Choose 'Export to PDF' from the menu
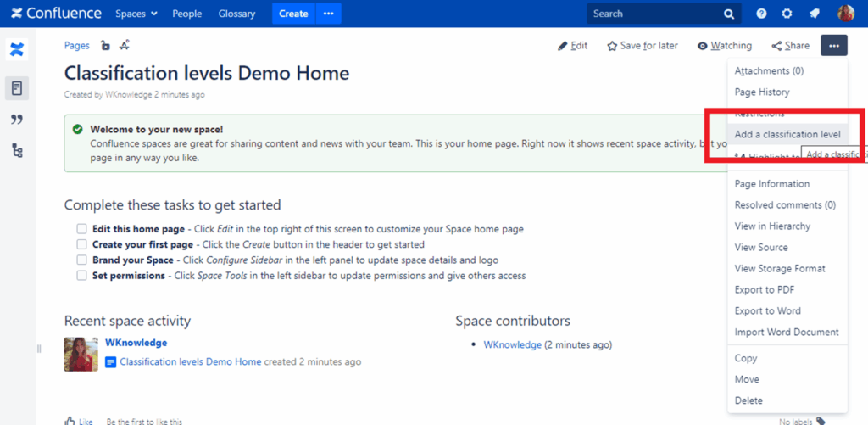The image size is (868, 425). (764, 289)
